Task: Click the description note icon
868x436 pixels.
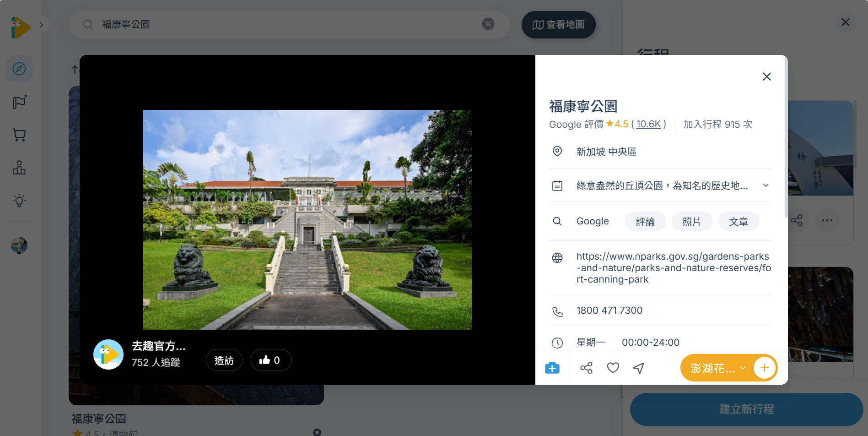Action: tap(557, 185)
